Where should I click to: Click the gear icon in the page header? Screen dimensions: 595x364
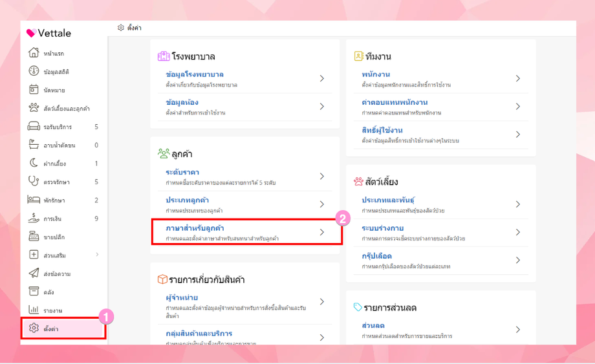[121, 28]
